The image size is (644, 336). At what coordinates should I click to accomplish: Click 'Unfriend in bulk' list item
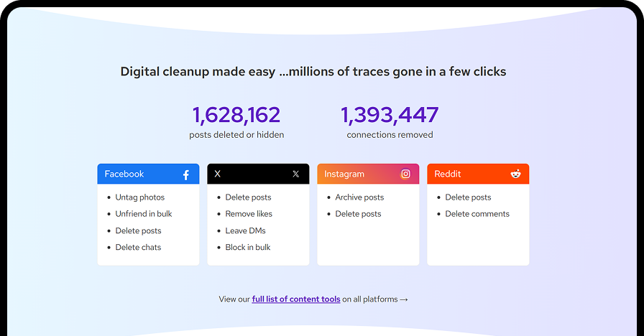144,214
